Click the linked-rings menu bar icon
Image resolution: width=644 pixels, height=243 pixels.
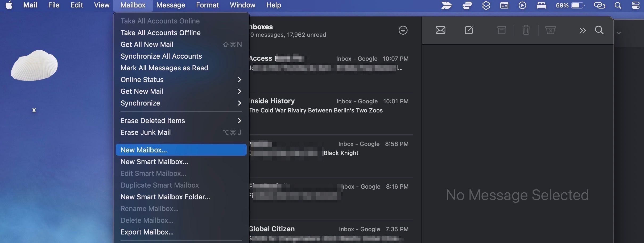pyautogui.click(x=600, y=5)
